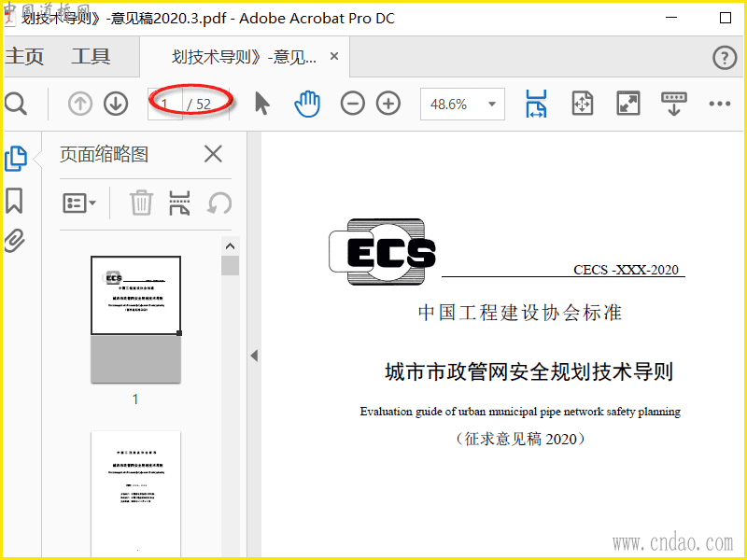The width and height of the screenshot is (747, 560).
Task: Click the 页面缩略图 panel title
Action: click(105, 154)
